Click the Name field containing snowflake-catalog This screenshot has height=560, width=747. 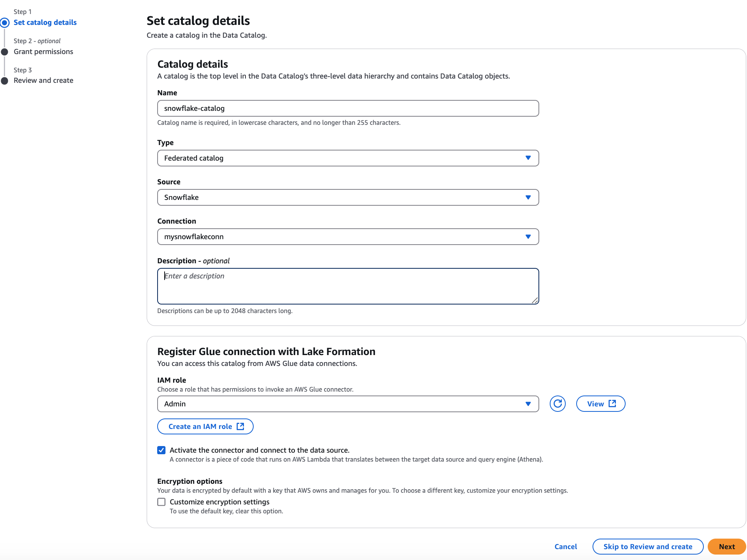(348, 108)
